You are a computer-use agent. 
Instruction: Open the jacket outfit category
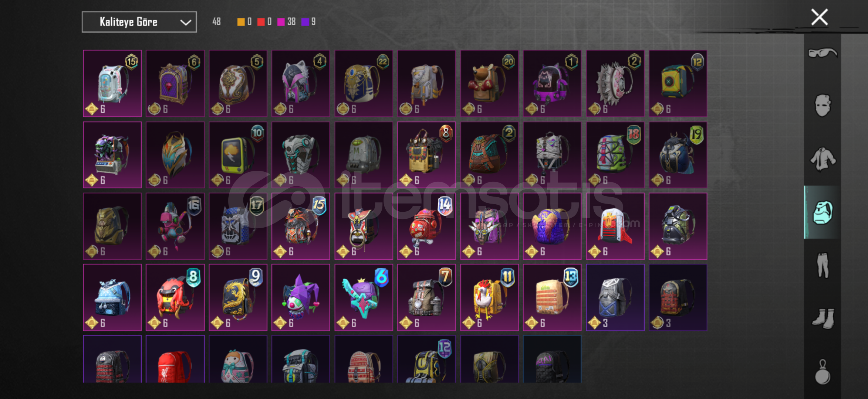823,159
